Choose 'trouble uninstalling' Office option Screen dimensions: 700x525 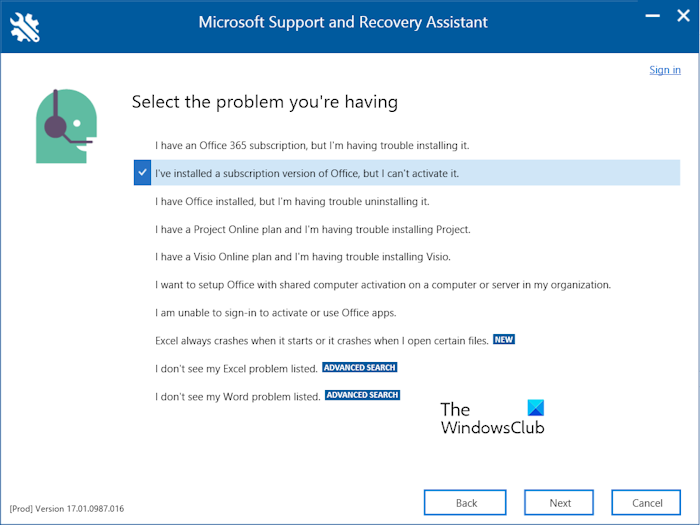292,201
